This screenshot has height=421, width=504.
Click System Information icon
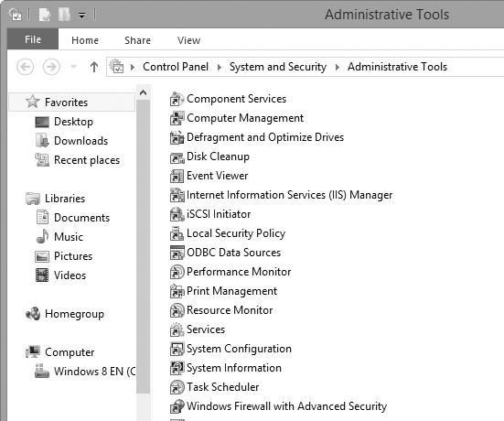tap(177, 368)
